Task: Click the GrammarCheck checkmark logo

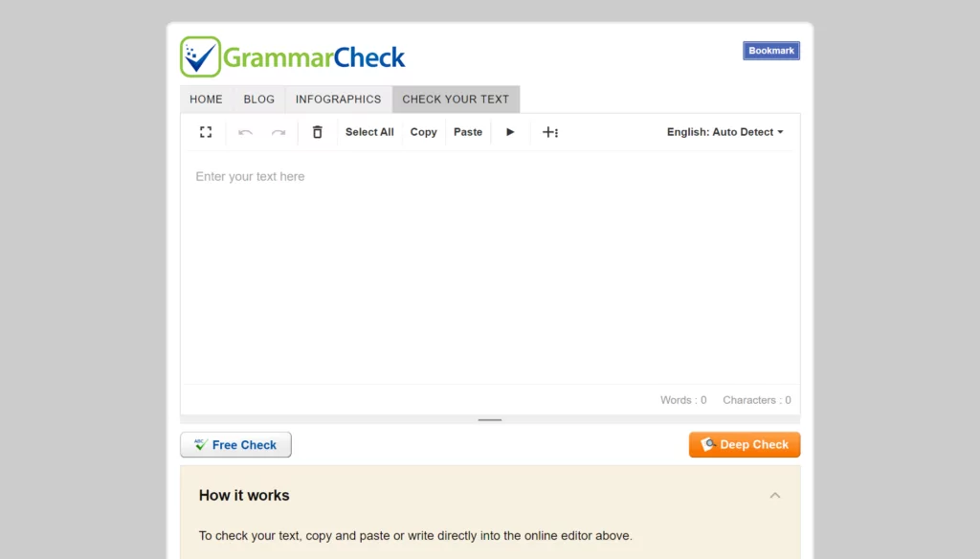Action: pos(200,57)
